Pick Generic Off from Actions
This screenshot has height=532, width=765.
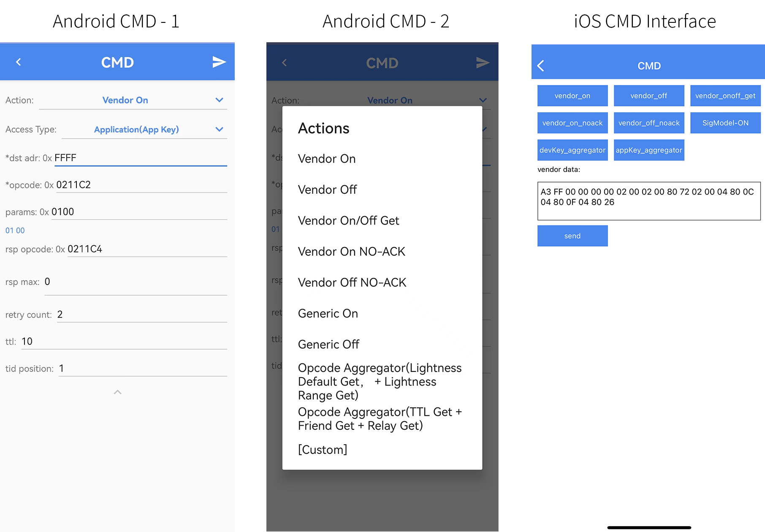(x=382, y=345)
